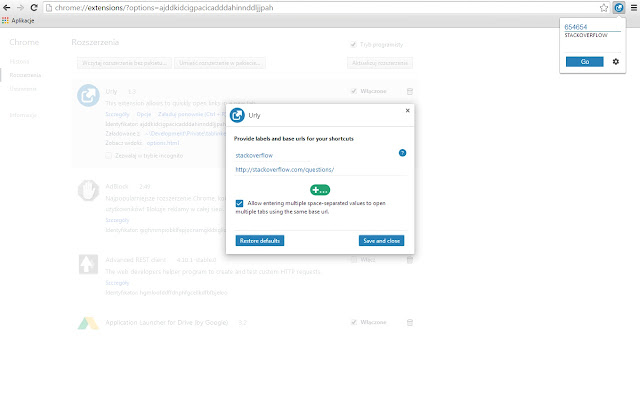Click update extensions button
The height and width of the screenshot is (400, 640).
tap(380, 63)
